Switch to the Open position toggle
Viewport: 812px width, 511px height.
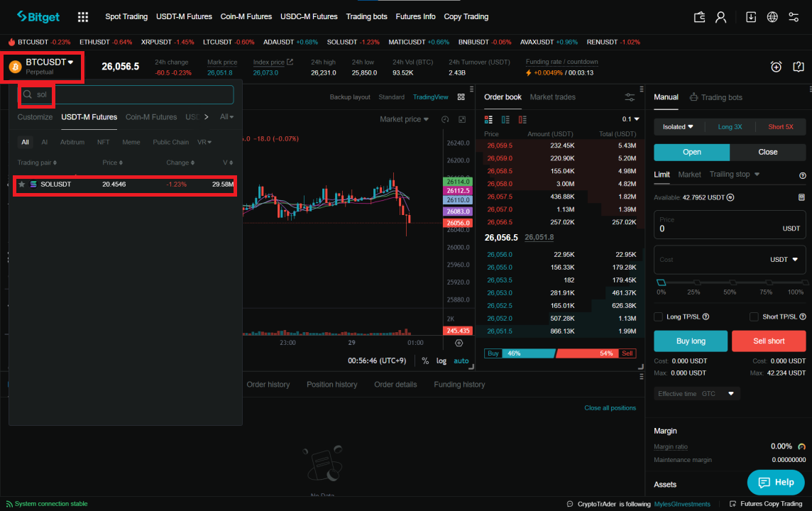[x=691, y=152]
